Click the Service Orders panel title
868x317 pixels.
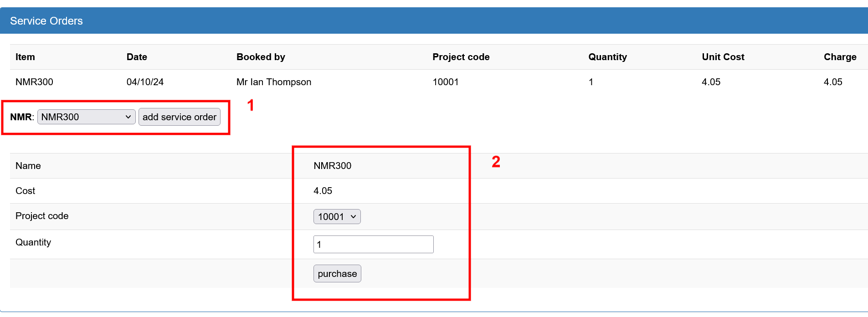coord(46,21)
